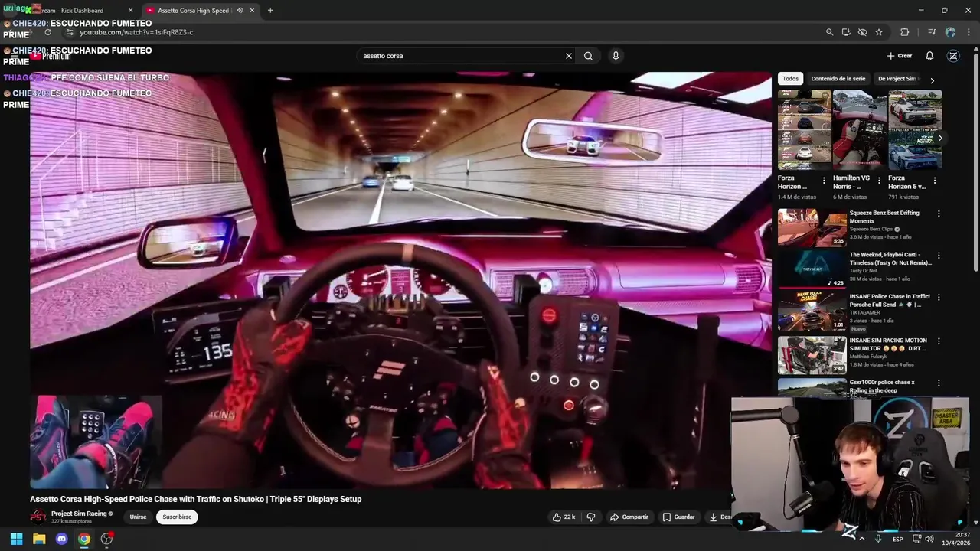Like the video with 22 k thumbs up

563,517
